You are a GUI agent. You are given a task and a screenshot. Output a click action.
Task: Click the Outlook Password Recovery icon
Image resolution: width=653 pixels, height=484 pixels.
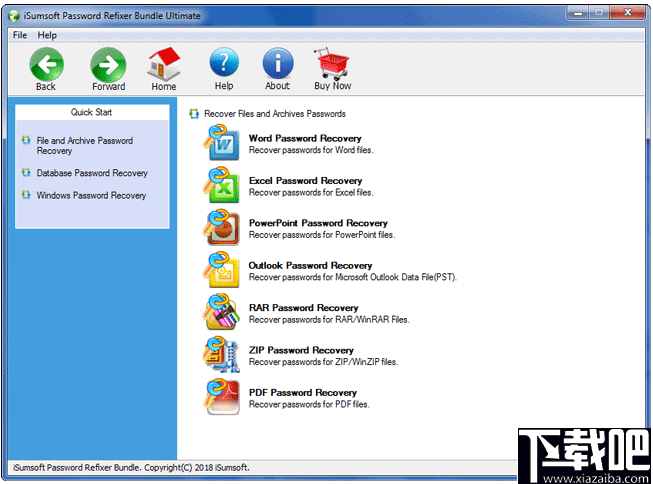click(x=222, y=270)
